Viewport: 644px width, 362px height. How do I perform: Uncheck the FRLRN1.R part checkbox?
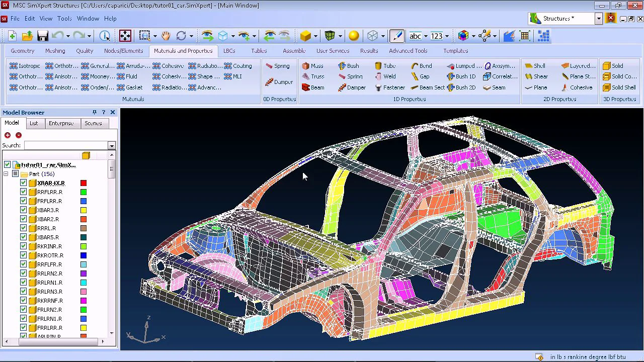coord(23,319)
